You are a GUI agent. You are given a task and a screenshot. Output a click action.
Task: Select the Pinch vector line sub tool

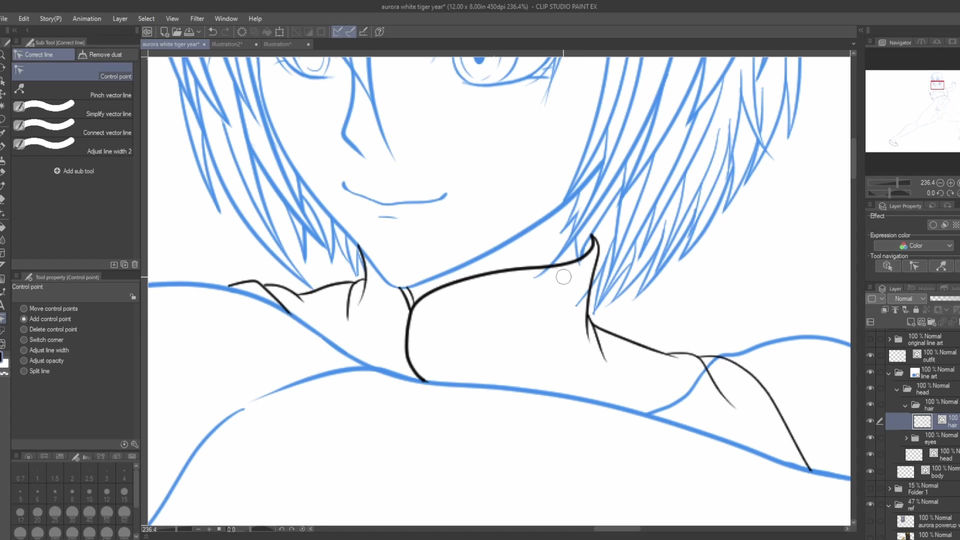click(72, 90)
